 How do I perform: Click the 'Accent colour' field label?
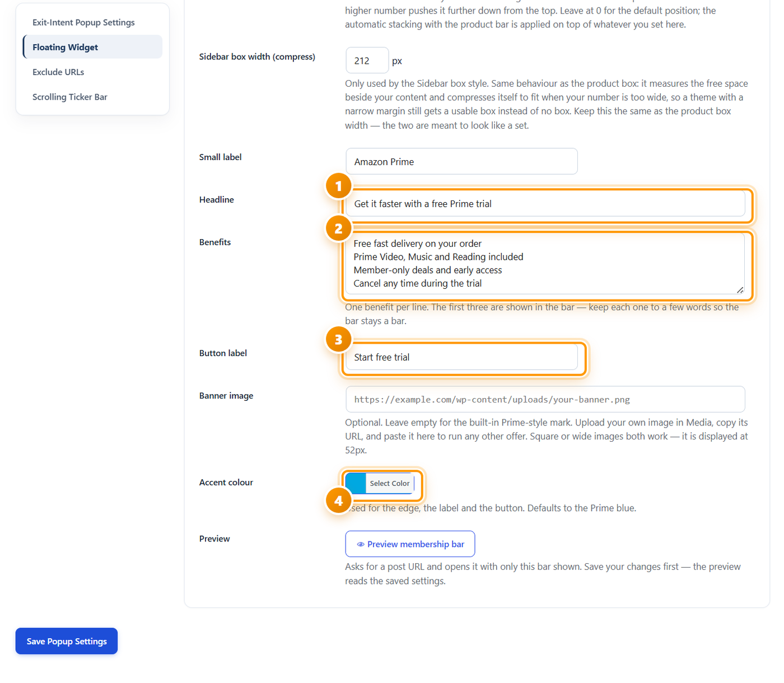[x=226, y=483]
